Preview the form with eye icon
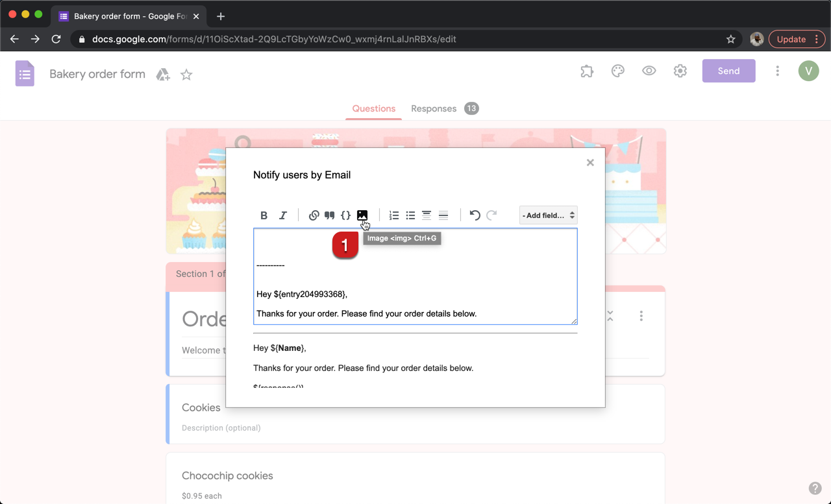The image size is (831, 504). (x=649, y=71)
